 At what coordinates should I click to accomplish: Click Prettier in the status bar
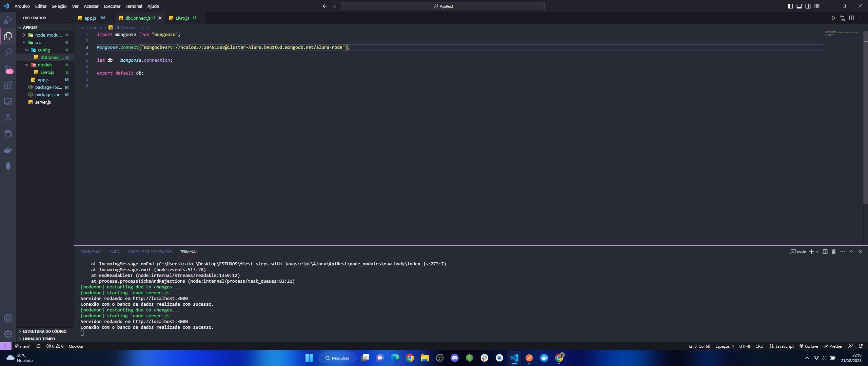point(833,346)
